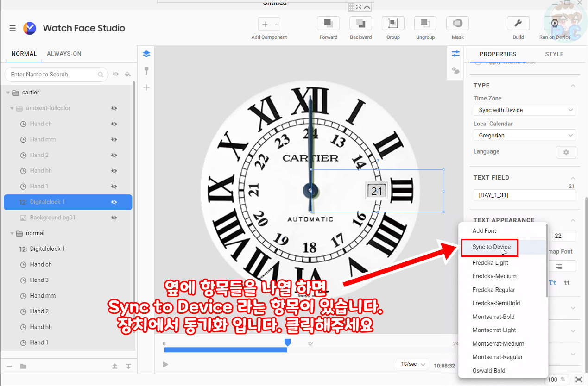Select the pin tool under layers icon

click(146, 70)
